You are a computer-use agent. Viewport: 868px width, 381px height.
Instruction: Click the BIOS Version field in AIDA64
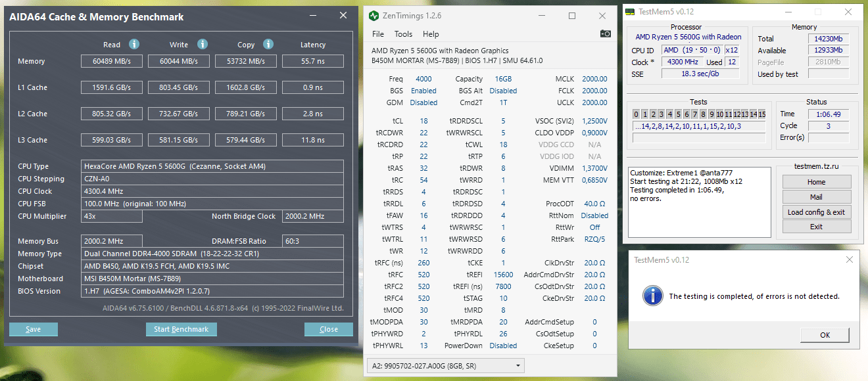212,291
